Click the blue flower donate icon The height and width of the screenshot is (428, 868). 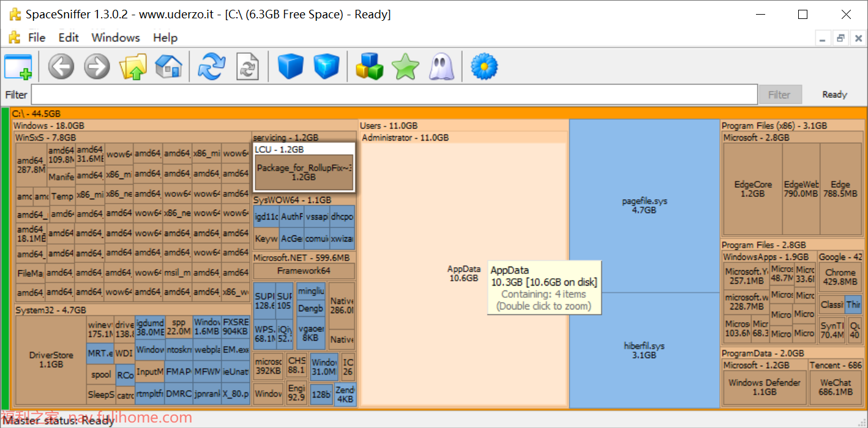point(484,66)
